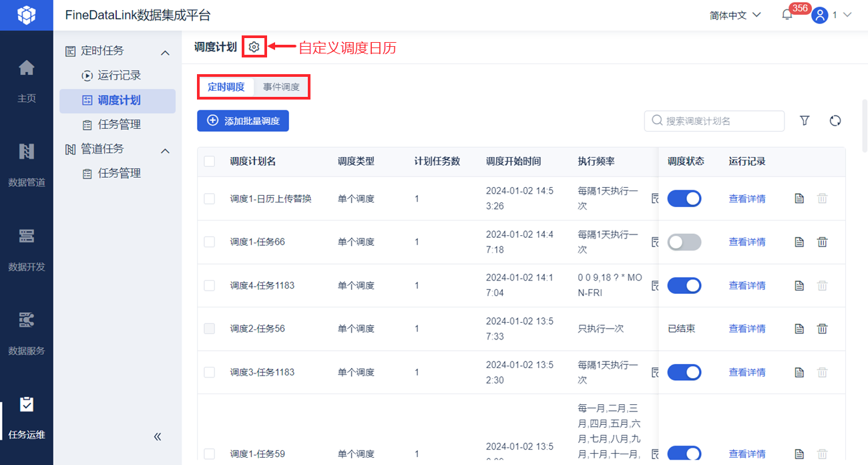View details 查看详情 for 调度4-任务1183

[747, 285]
